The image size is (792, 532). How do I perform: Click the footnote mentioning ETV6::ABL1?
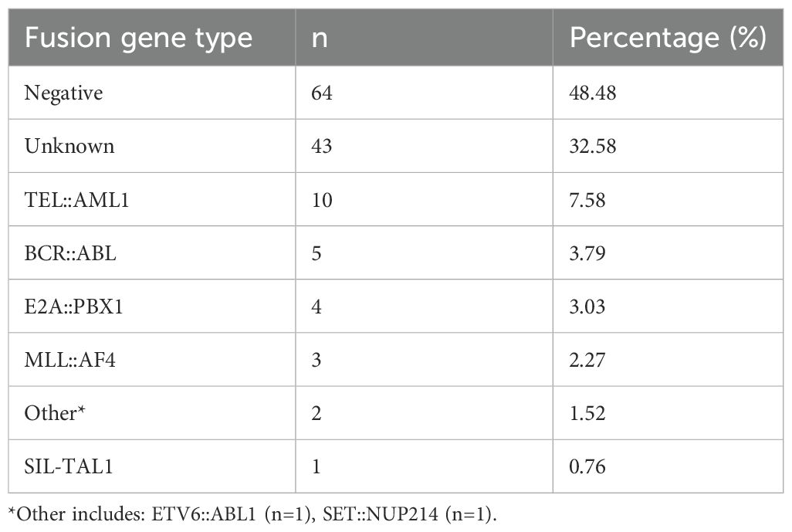pos(252,514)
